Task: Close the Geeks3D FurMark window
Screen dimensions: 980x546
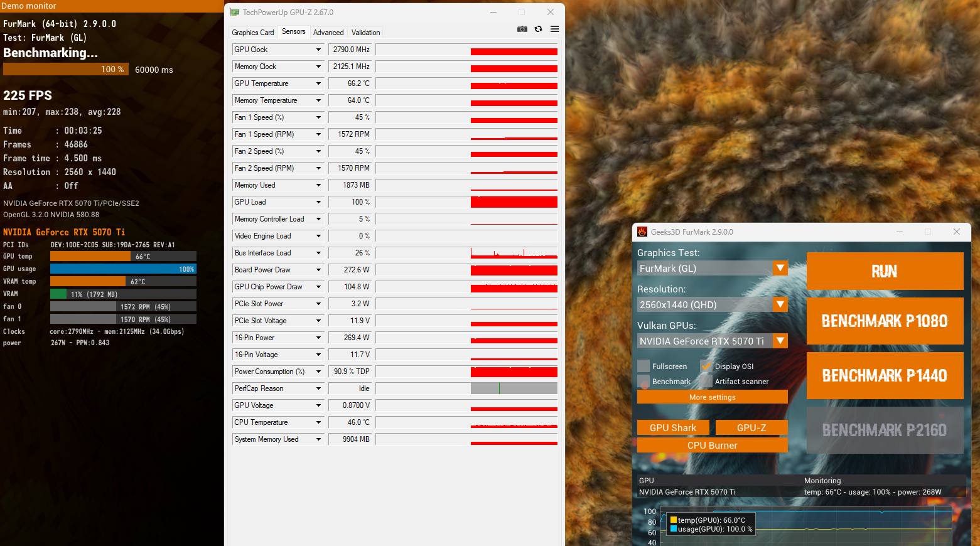Action: [957, 232]
